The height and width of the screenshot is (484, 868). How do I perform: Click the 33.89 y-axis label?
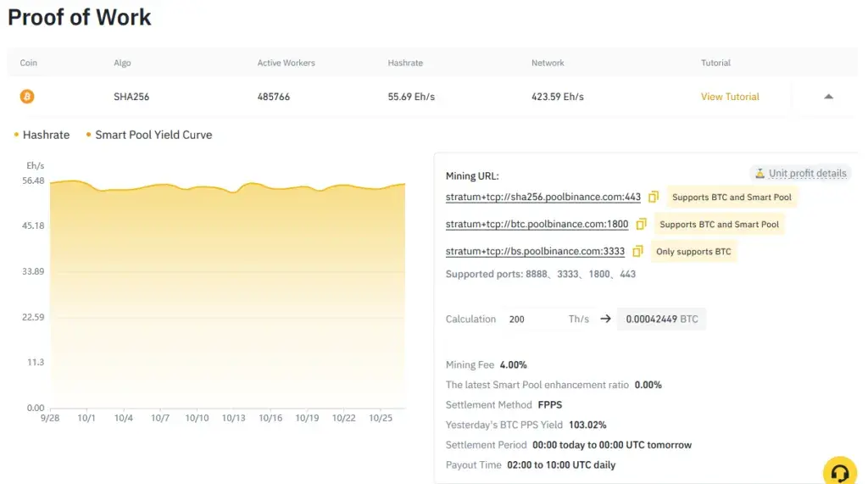pyautogui.click(x=33, y=271)
